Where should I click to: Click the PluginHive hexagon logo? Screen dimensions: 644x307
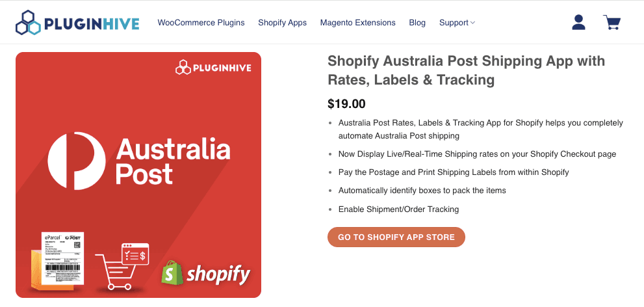[29, 23]
